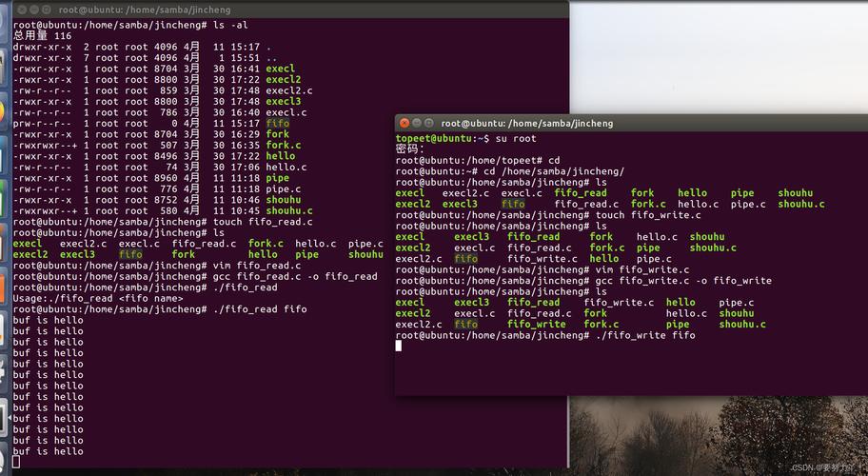Image resolution: width=868 pixels, height=476 pixels.
Task: Select 'fifo' in the prw-r--r-- listing row
Action: (x=277, y=124)
